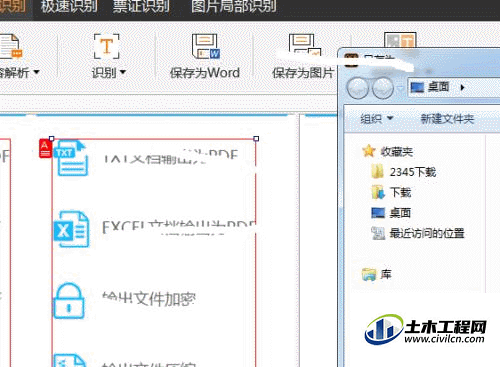Open the 2345下载 folder

tap(413, 172)
